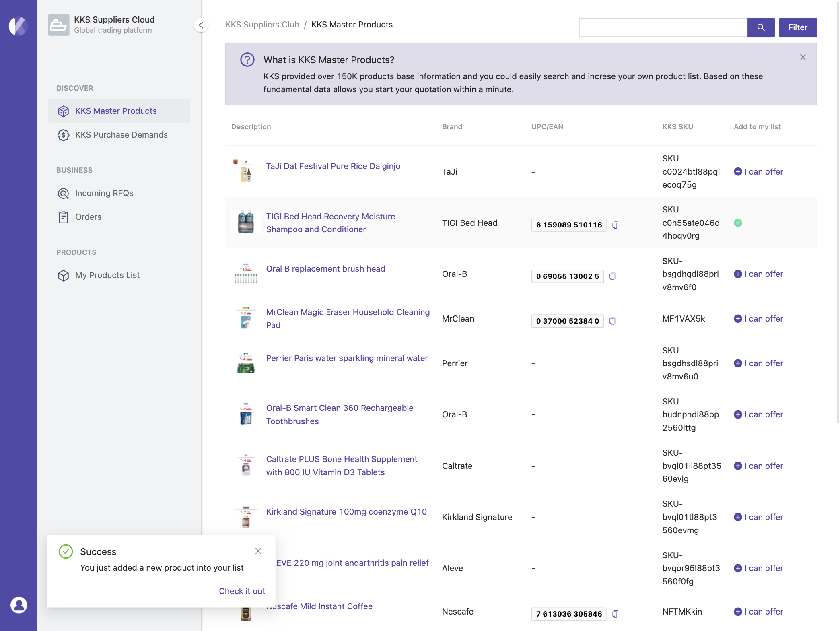Open the Orders page
Screen dimensions: 840x631
pyautogui.click(x=119, y=217)
